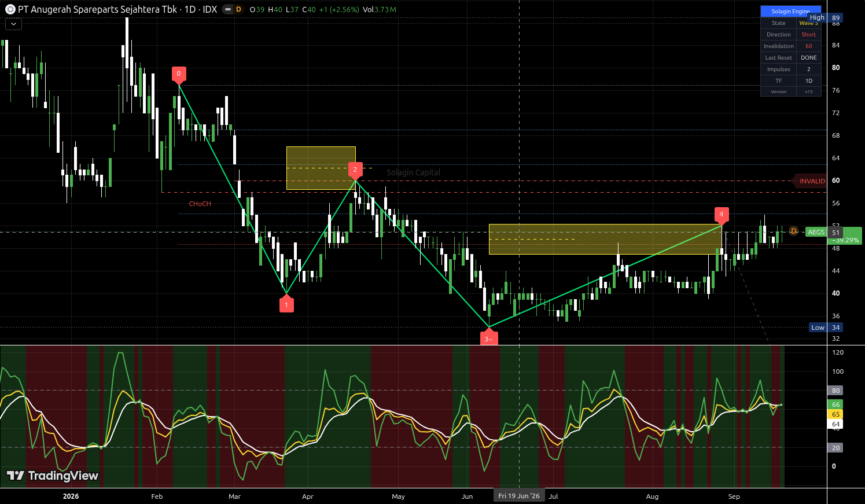
Task: Collapse the chart legend with the chevron
Action: tap(13, 24)
